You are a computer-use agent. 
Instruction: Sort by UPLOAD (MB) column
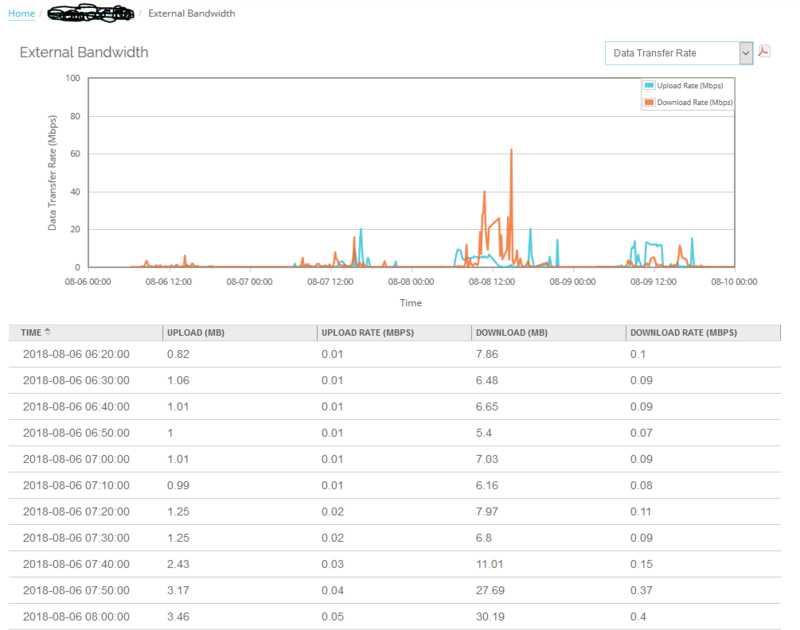[199, 331]
